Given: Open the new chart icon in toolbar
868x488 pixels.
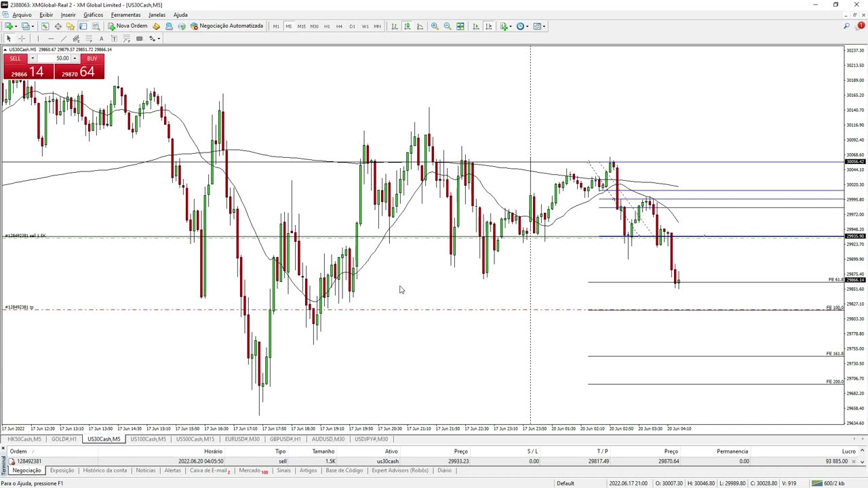Looking at the screenshot, I should tap(10, 26).
